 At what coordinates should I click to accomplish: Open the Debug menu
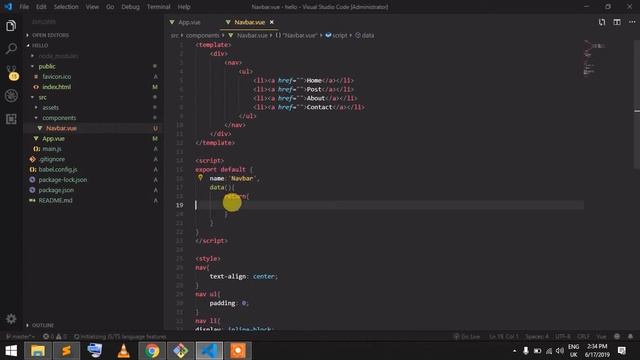[131, 7]
